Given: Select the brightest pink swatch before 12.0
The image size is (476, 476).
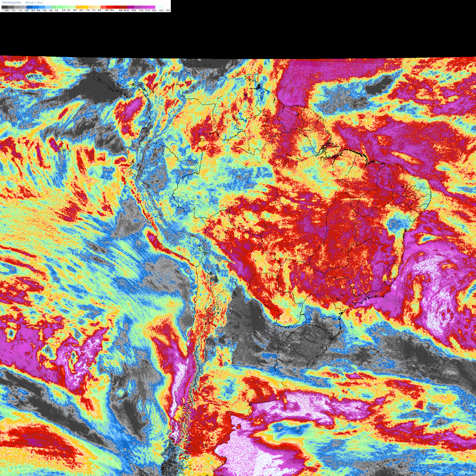Looking at the screenshot, I should click(152, 7).
